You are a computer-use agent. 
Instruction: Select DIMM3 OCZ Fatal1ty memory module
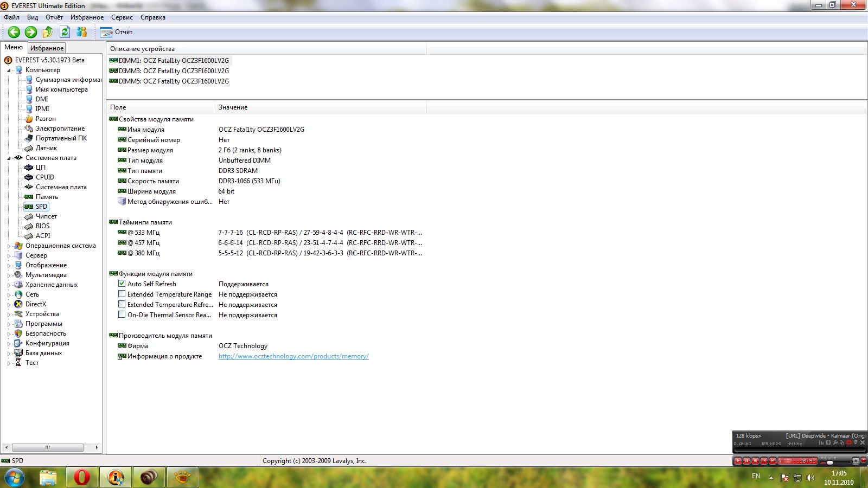[174, 71]
